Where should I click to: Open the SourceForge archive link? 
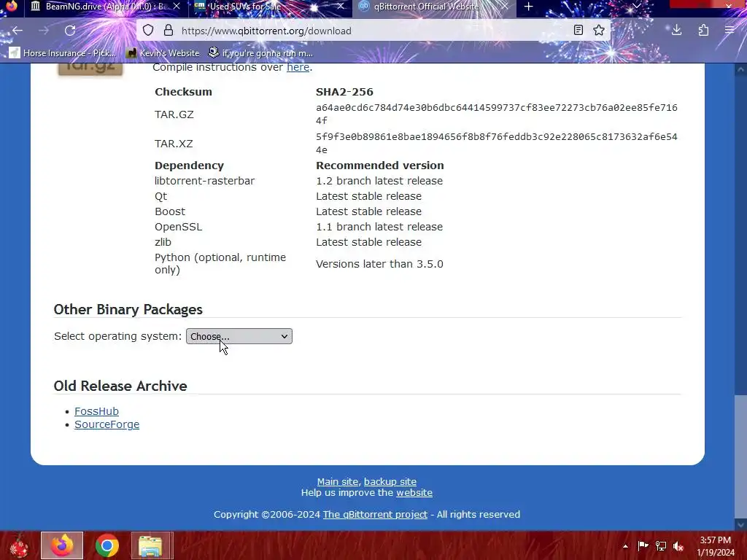tap(107, 424)
